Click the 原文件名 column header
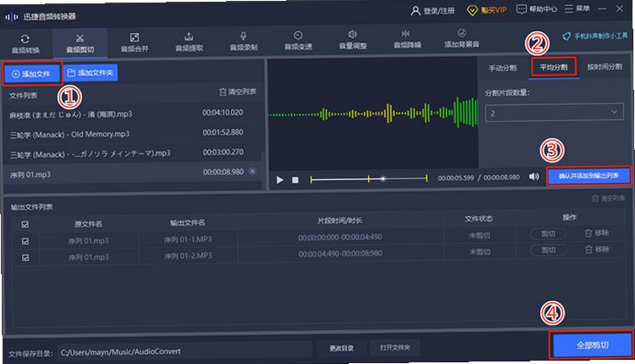Screen dimensions: 635x364 (x=88, y=223)
